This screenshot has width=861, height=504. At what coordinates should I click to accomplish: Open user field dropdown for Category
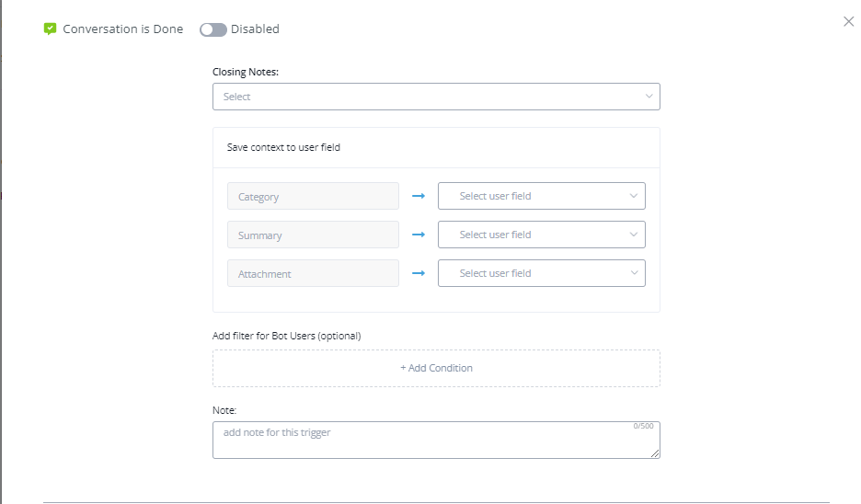point(541,196)
